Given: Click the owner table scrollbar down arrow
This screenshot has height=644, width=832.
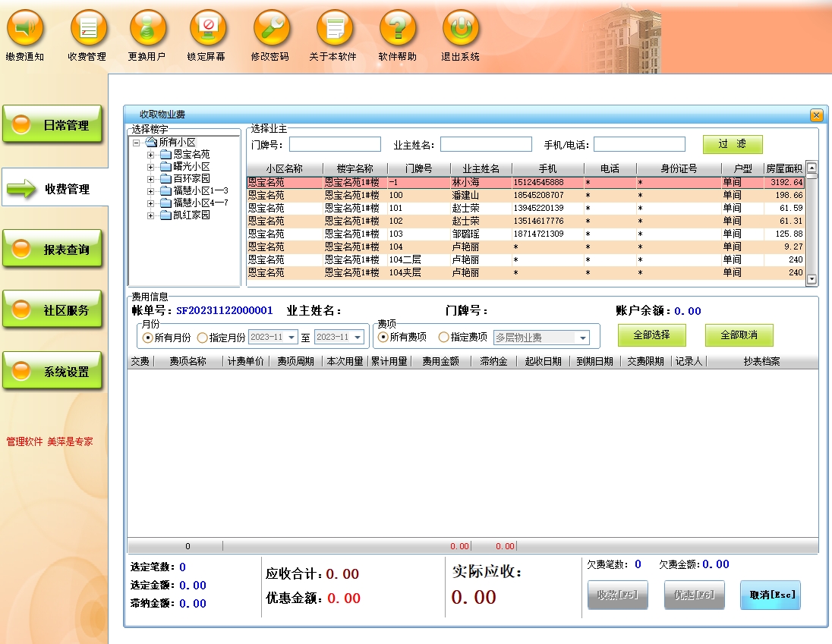Looking at the screenshot, I should pos(812,279).
